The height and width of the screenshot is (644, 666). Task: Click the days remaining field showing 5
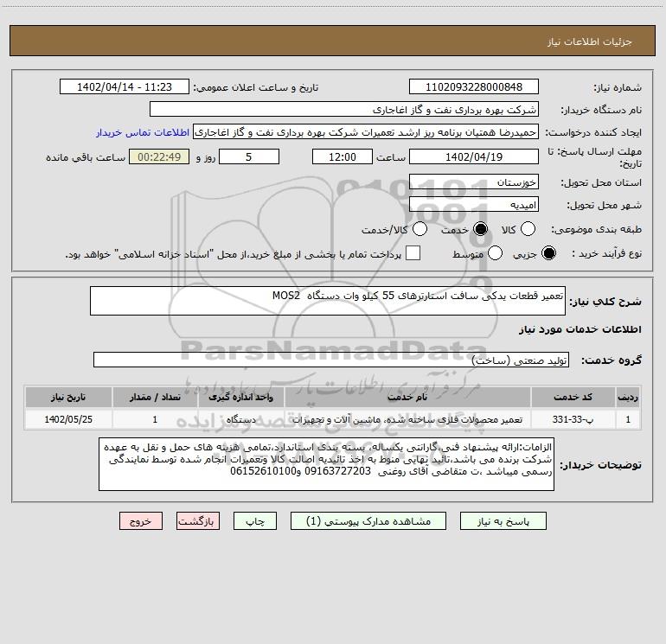249,156
